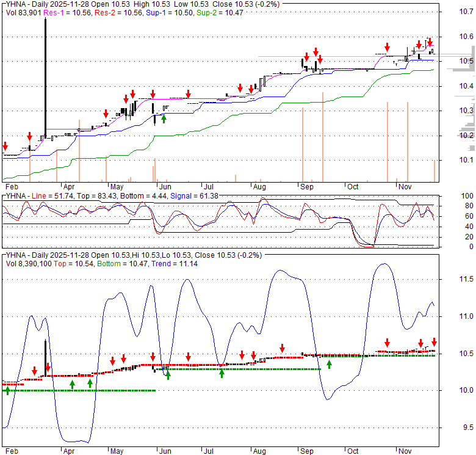Click the Signal = 61.38 oscillator label
The image size is (476, 455).
point(198,195)
